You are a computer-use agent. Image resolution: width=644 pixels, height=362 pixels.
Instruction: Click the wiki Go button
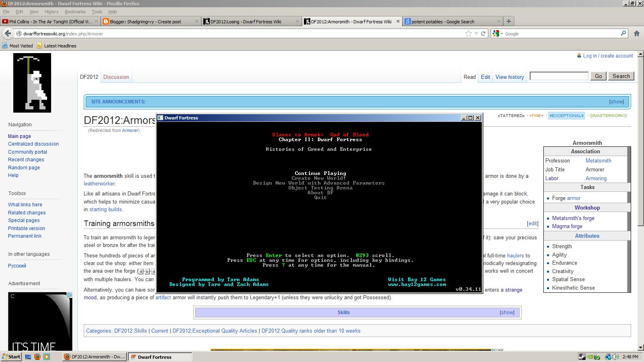pyautogui.click(x=599, y=76)
